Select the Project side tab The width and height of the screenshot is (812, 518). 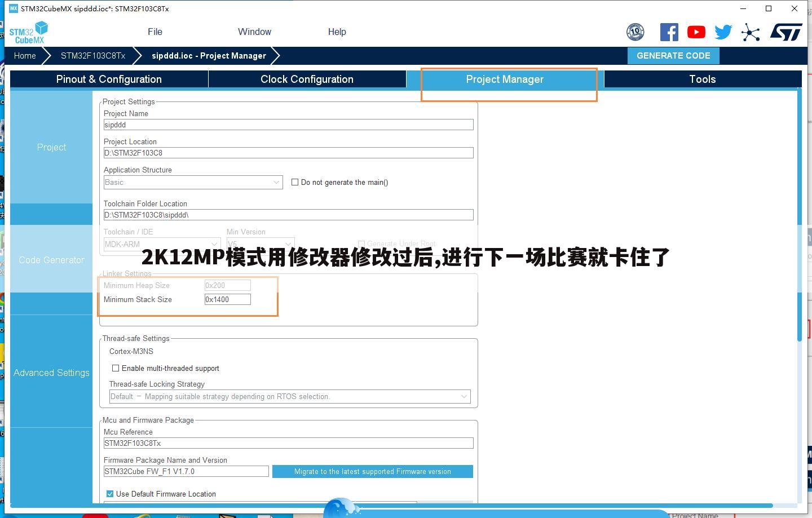click(x=51, y=147)
